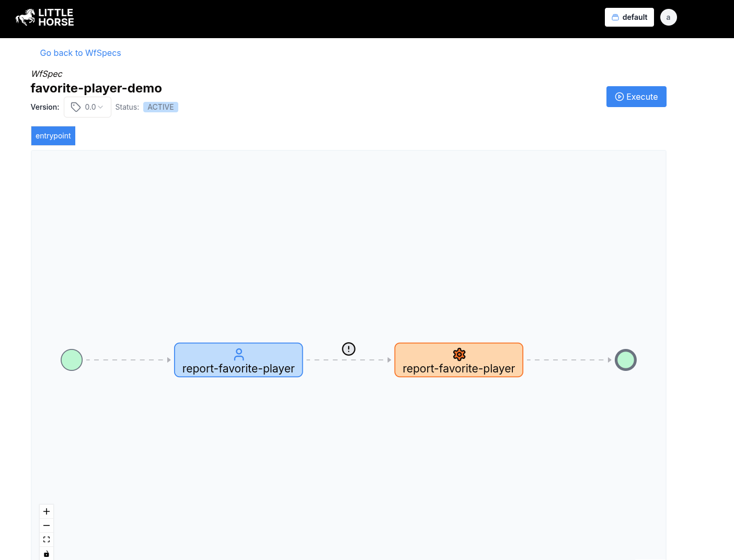
Task: Click the exclamation icon between the nodes
Action: pyautogui.click(x=348, y=348)
